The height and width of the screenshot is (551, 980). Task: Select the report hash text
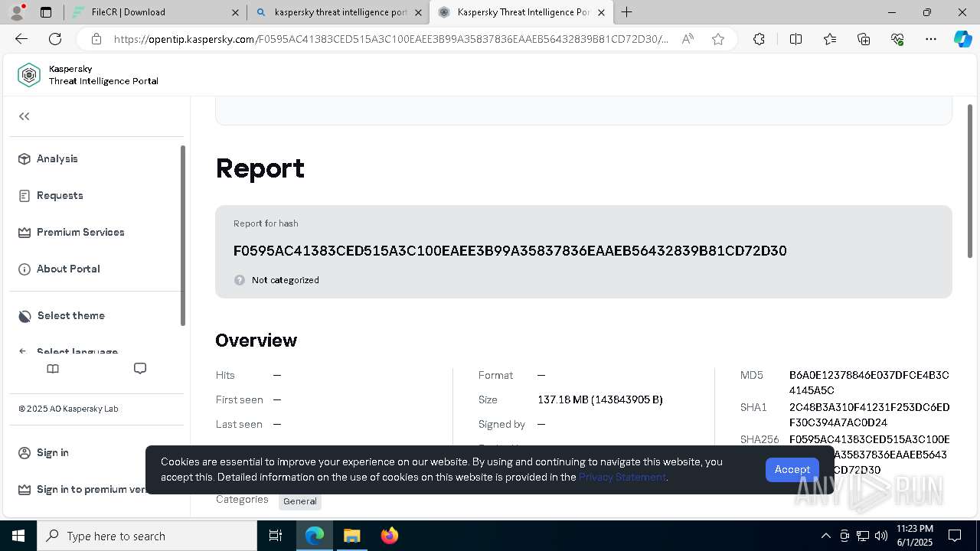(510, 251)
